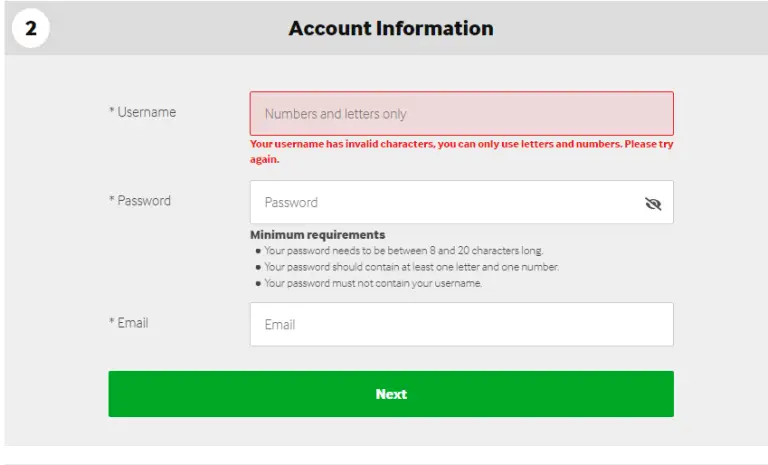Toggle password visibility eye icon
The height and width of the screenshot is (465, 768).
click(x=653, y=203)
